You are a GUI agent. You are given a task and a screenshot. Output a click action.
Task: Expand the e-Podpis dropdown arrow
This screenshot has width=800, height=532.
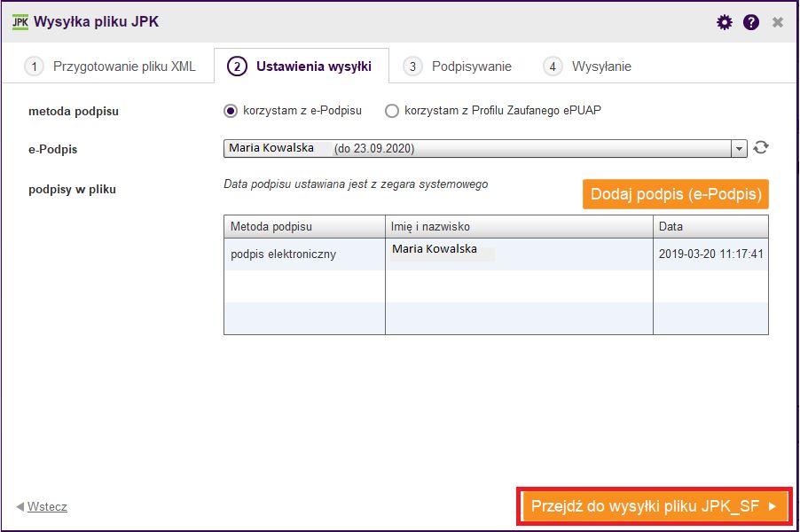pyautogui.click(x=739, y=149)
